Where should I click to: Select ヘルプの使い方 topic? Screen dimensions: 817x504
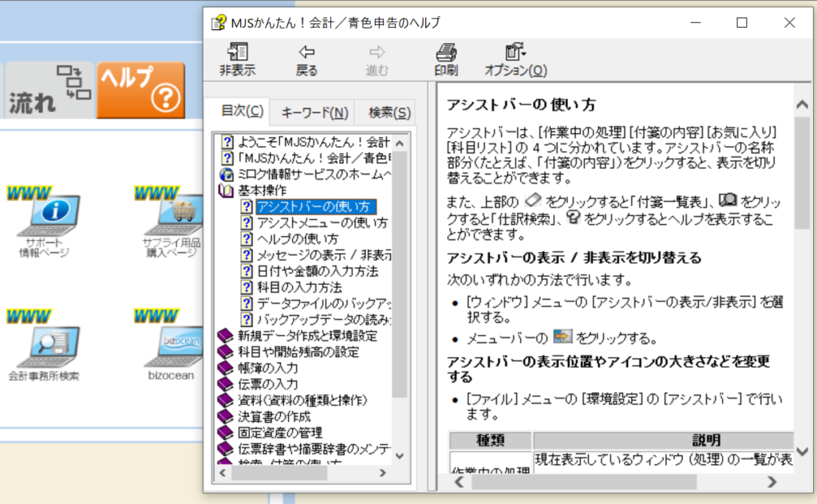click(x=298, y=239)
